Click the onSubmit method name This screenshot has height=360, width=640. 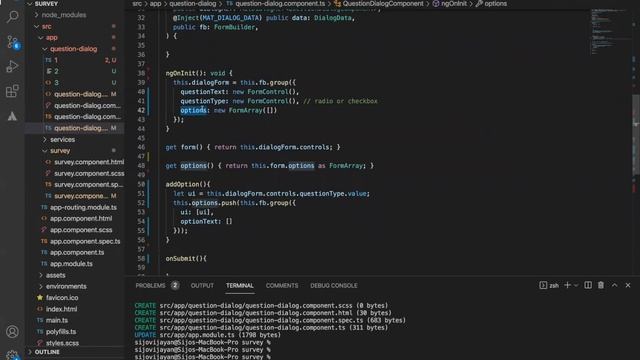180,259
